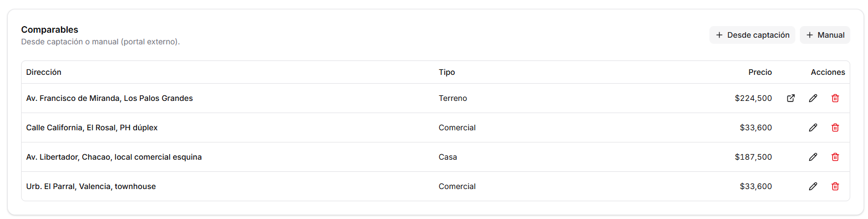Edit the Urb. El Parral townhouse row

[x=813, y=186]
